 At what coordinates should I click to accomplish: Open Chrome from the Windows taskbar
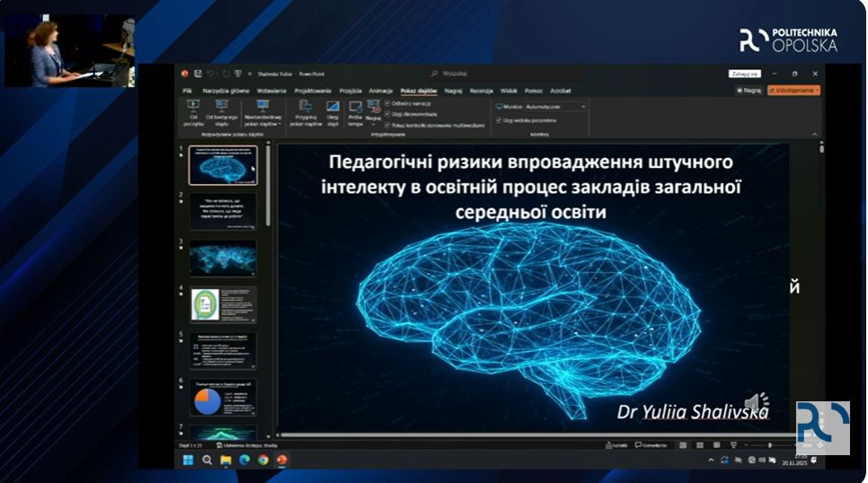point(262,460)
